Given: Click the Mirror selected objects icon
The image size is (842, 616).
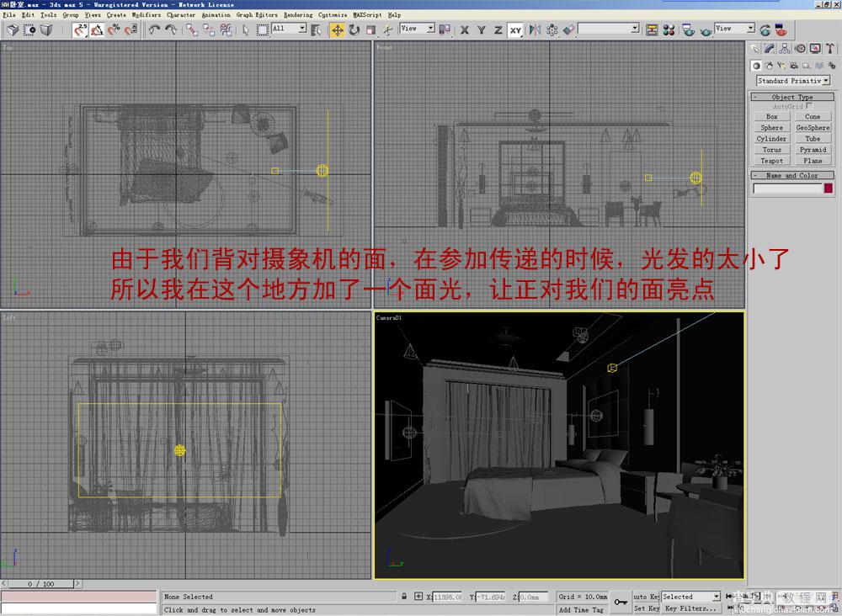Looking at the screenshot, I should click(535, 30).
